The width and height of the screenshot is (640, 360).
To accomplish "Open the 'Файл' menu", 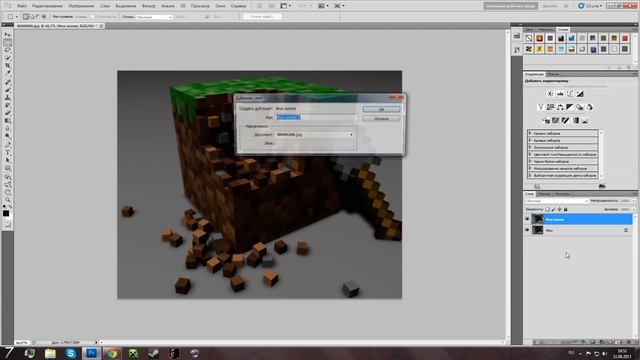I will coord(22,6).
